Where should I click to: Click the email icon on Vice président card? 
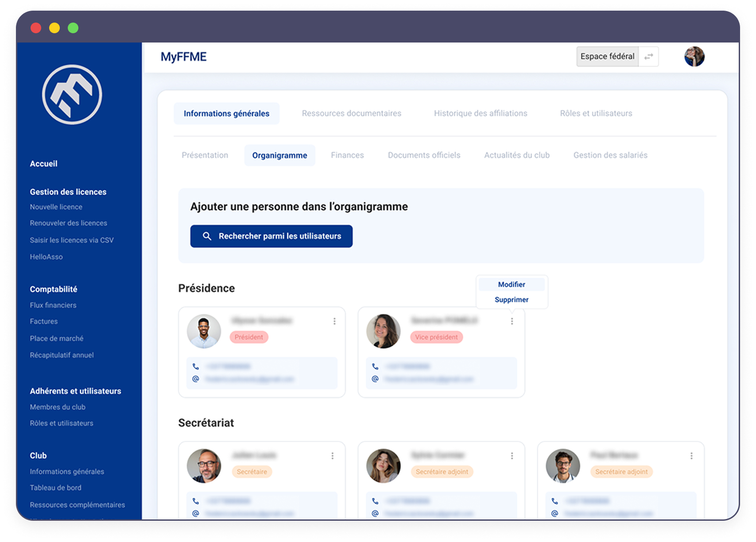tap(375, 379)
